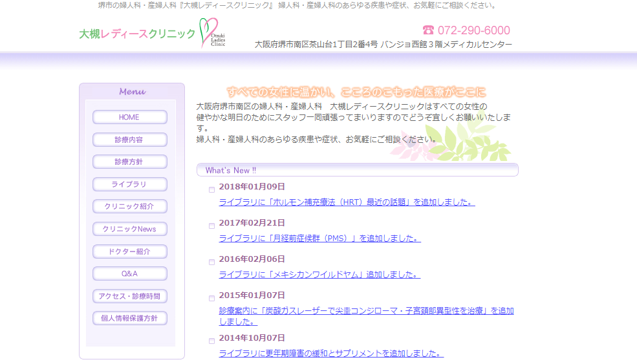This screenshot has width=637, height=364.
Task: Go to アクセス・診療時間 page
Action: coord(129,296)
